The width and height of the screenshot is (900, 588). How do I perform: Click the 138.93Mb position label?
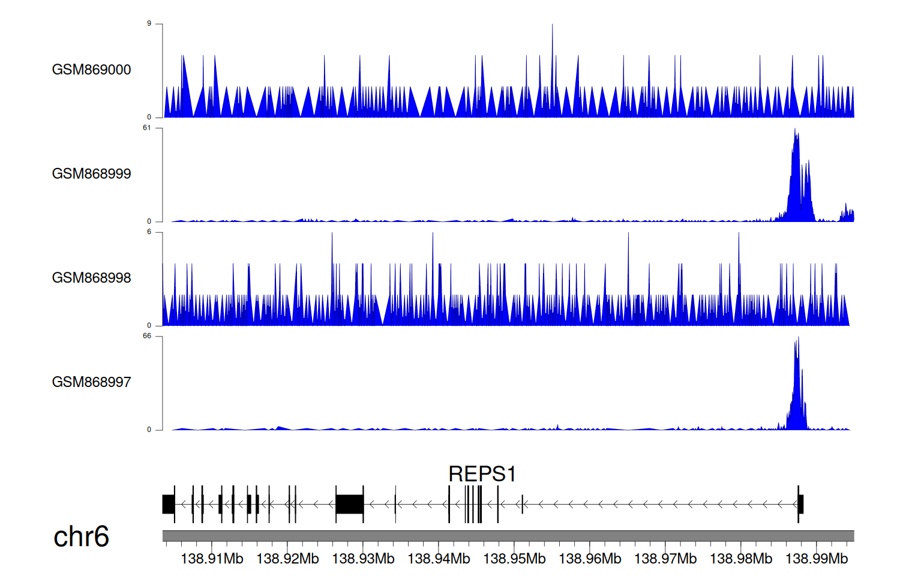tap(363, 559)
